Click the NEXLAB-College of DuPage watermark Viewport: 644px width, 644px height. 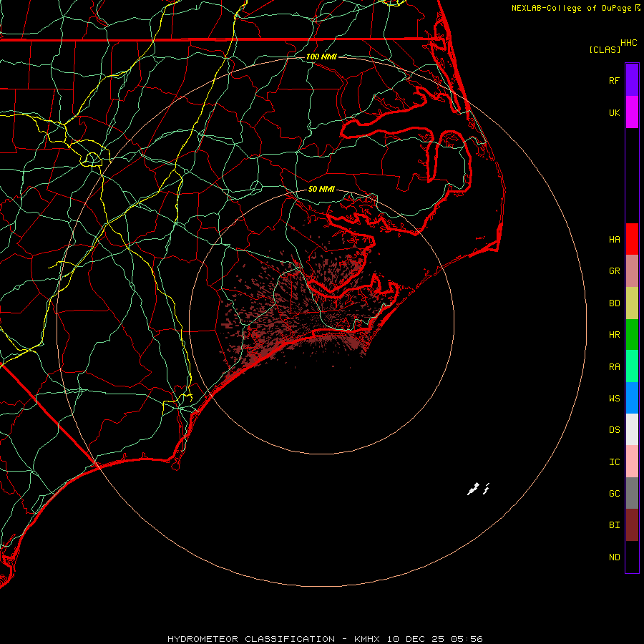point(576,8)
